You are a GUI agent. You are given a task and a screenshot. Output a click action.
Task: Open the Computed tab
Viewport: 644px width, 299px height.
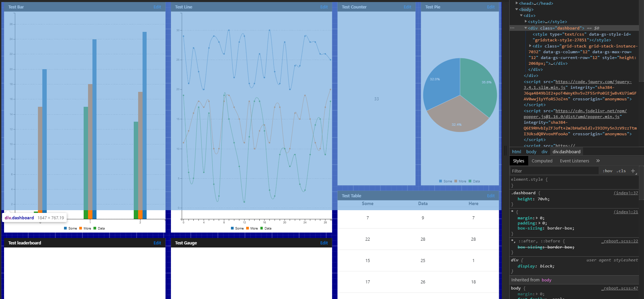(x=542, y=161)
